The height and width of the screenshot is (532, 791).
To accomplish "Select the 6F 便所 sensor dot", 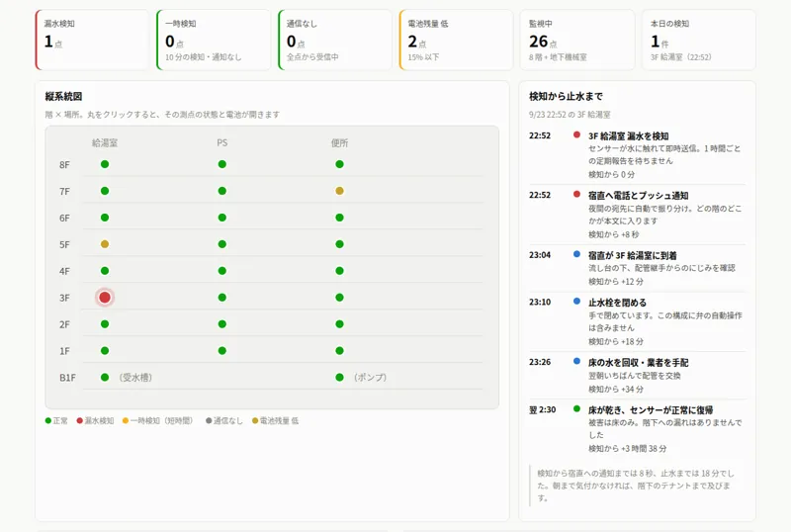I will (x=339, y=218).
